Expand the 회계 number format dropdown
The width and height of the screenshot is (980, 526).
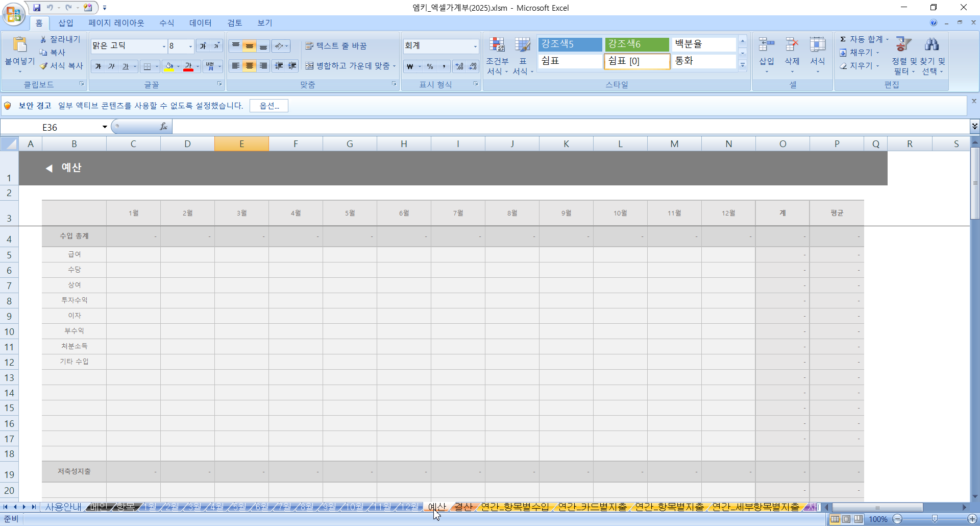(x=475, y=46)
